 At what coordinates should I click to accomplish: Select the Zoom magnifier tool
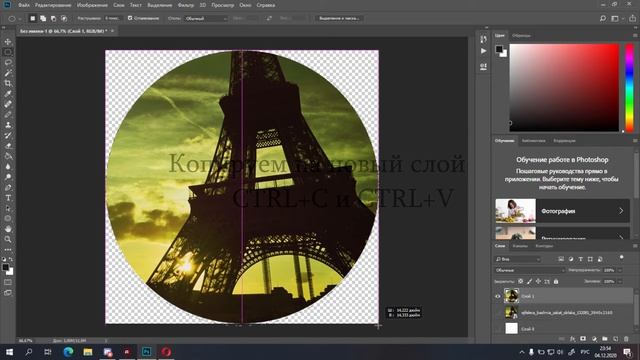(8, 239)
